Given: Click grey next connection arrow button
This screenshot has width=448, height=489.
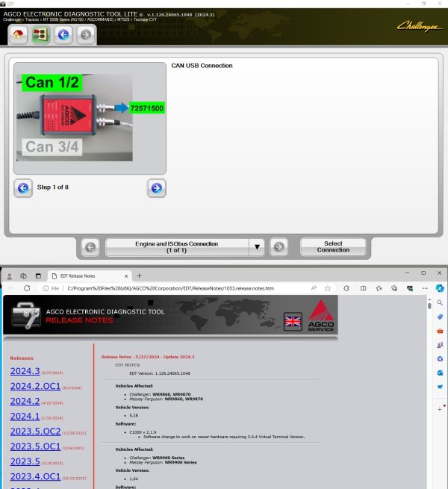Looking at the screenshot, I should click(x=279, y=247).
